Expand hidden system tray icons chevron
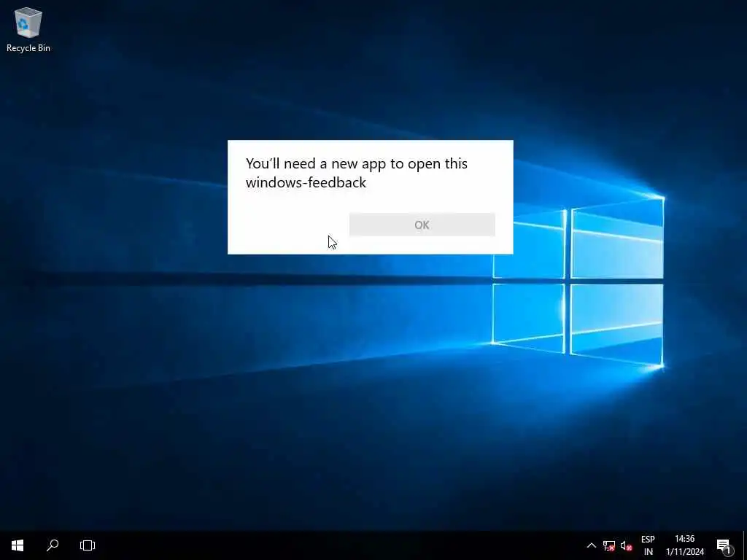Viewport: 747px width, 560px height. click(x=591, y=545)
